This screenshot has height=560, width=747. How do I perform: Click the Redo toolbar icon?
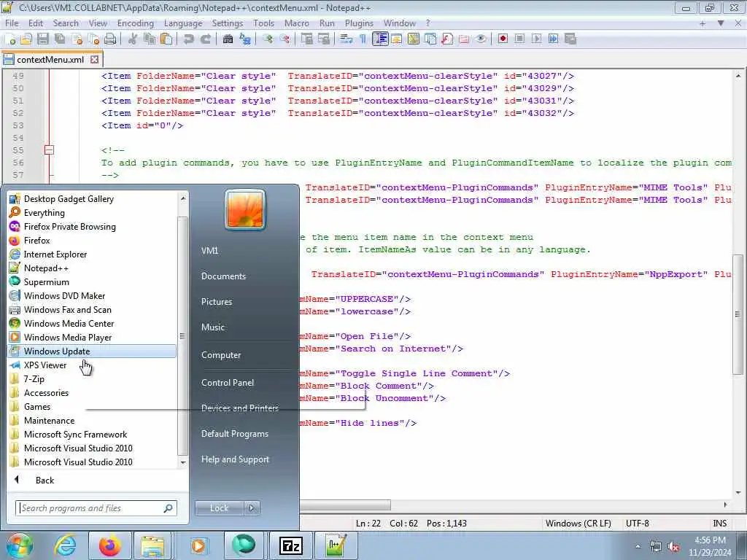pos(206,39)
